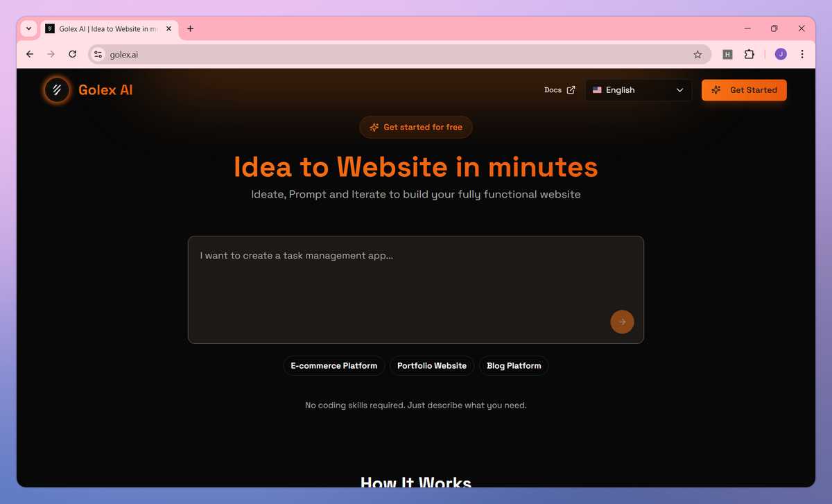The height and width of the screenshot is (504, 832).
Task: Open the browser extensions puzzle icon
Action: tap(749, 53)
